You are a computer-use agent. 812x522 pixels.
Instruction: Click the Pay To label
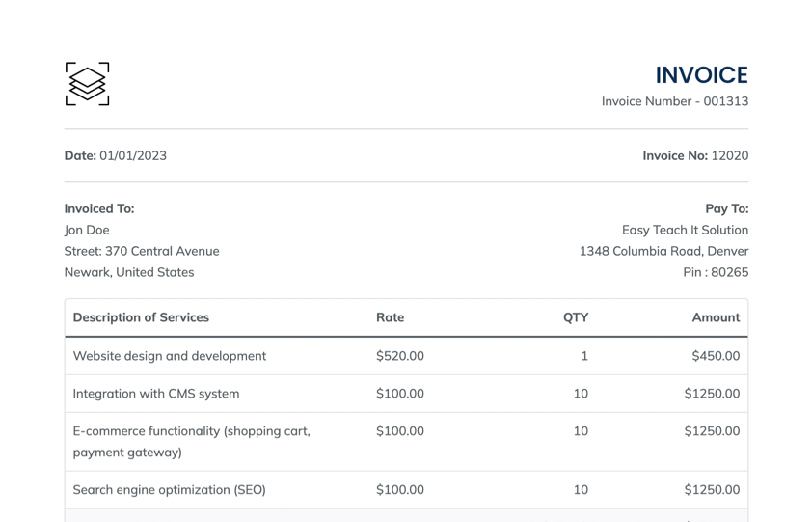(726, 208)
